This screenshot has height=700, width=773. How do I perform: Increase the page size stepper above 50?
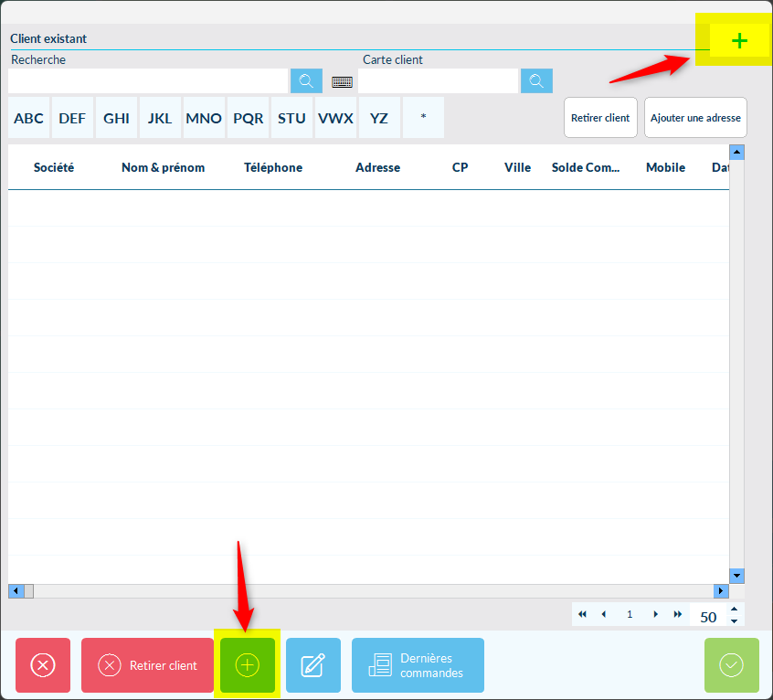coord(734,609)
